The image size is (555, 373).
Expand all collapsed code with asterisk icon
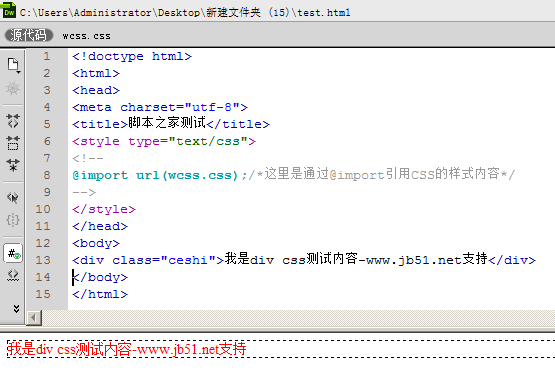click(x=13, y=165)
